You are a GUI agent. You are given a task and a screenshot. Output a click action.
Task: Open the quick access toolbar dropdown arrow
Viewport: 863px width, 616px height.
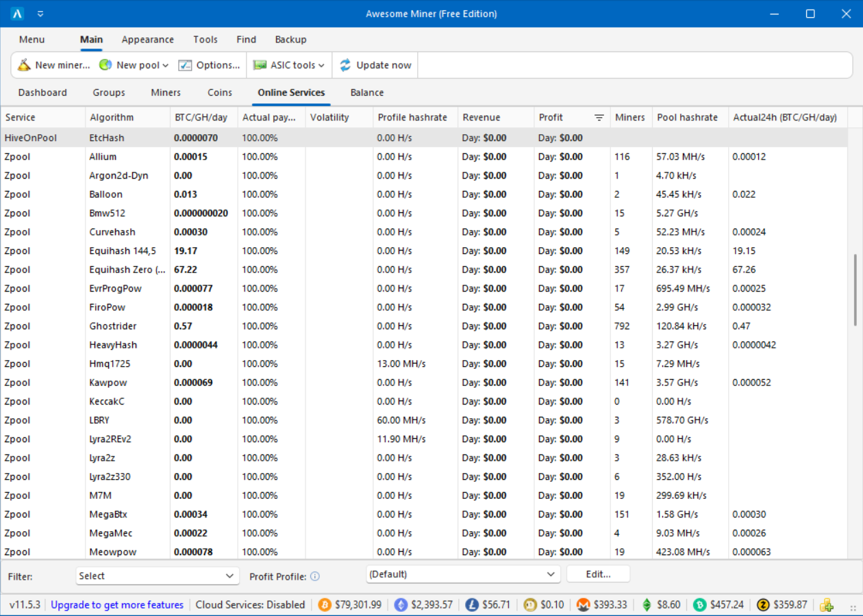tap(40, 14)
